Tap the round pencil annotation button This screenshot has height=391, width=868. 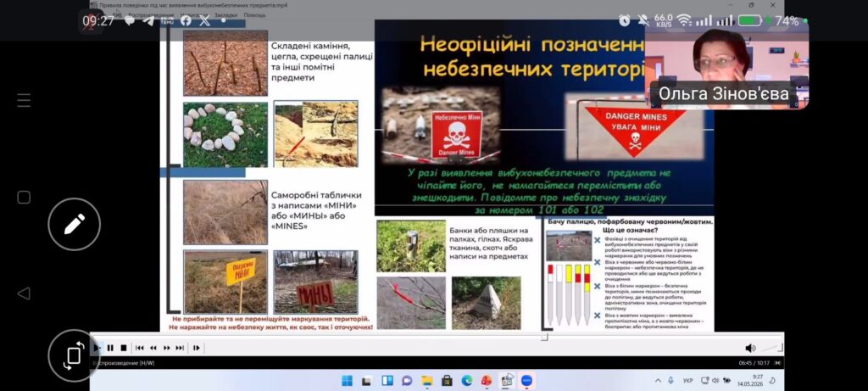pyautogui.click(x=75, y=224)
